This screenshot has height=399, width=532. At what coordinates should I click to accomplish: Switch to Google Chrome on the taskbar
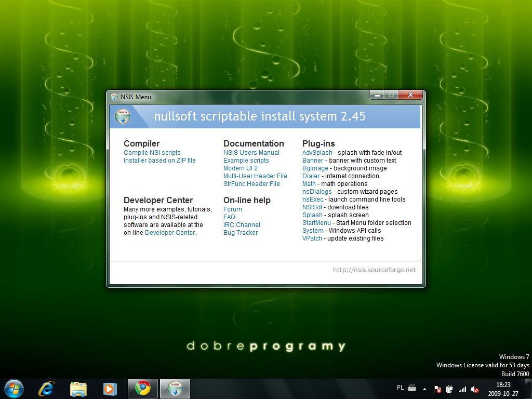coord(143,389)
